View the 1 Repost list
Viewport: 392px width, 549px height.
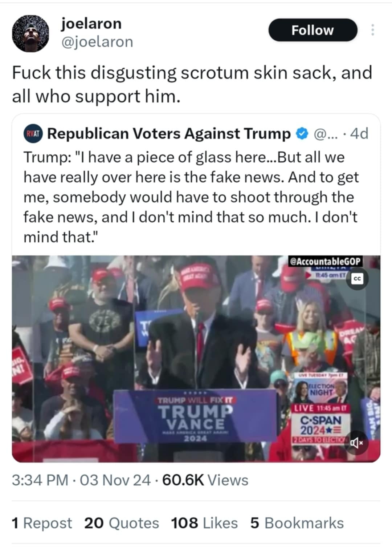[x=42, y=523]
